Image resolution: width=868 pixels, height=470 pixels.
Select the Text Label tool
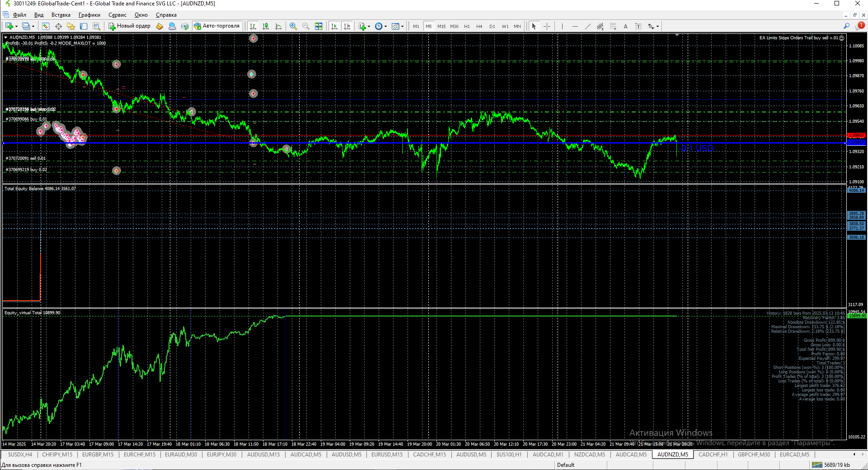(x=638, y=26)
